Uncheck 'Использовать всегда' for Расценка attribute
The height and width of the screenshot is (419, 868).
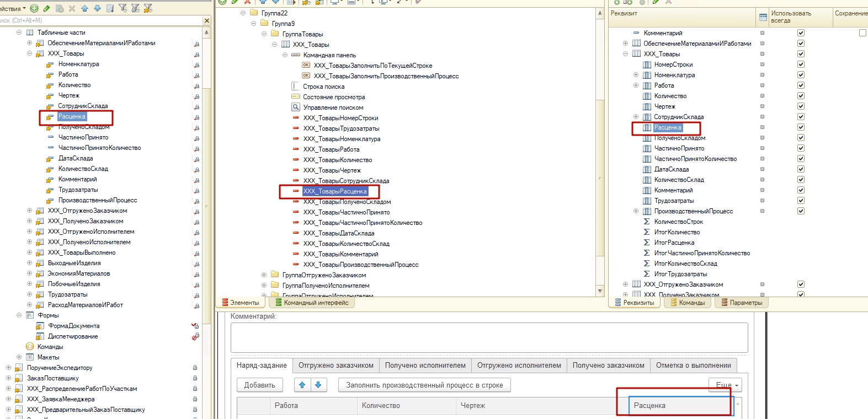click(x=801, y=127)
